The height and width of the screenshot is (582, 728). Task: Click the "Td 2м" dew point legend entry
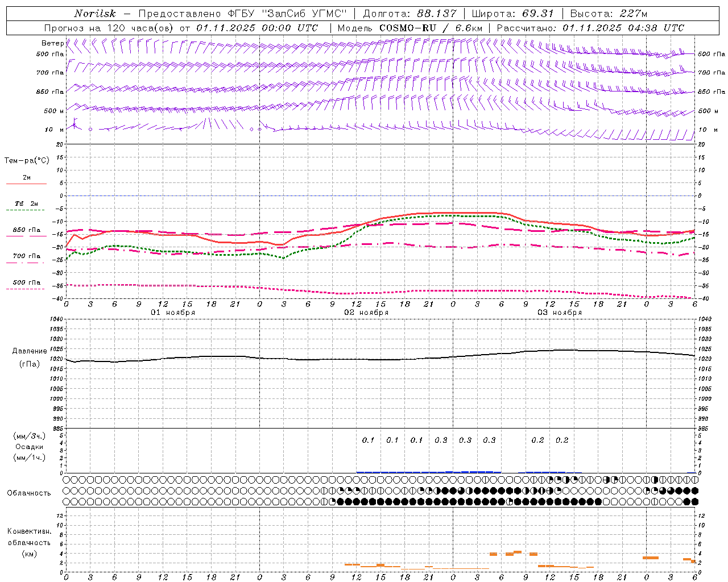point(26,203)
